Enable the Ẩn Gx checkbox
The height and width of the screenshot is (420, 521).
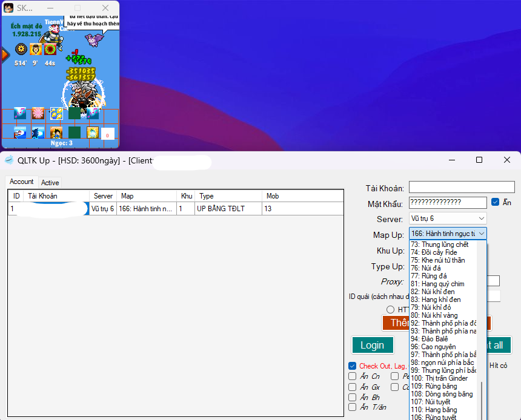point(353,387)
